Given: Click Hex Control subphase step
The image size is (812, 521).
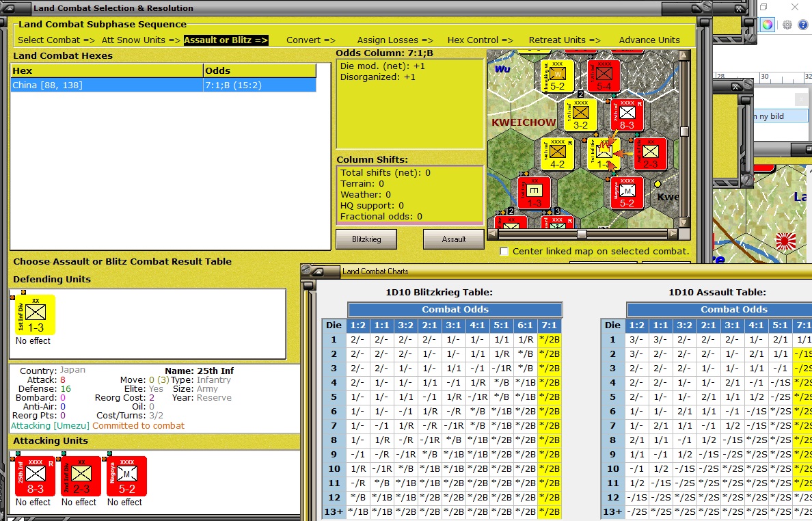Looking at the screenshot, I should tap(480, 40).
